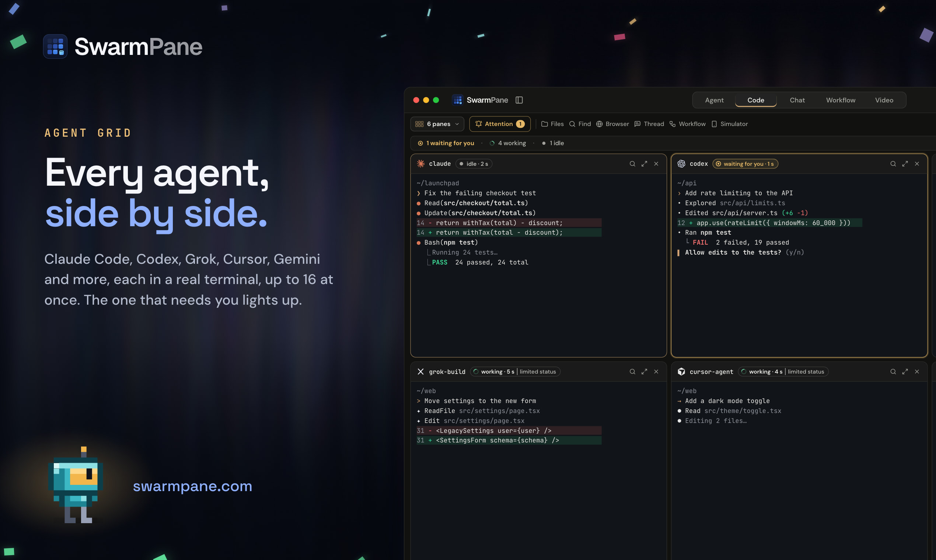Close the claude pane
Image resolution: width=936 pixels, height=560 pixels.
[x=656, y=164]
